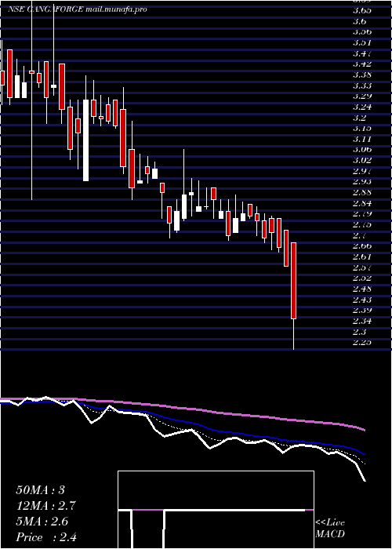Click the 2.97 price axis label
This screenshot has width=392, height=549.
(x=362, y=171)
